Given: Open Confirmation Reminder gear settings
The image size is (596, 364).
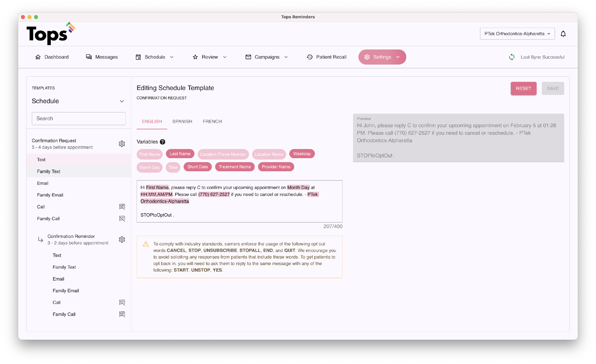Looking at the screenshot, I should (122, 239).
